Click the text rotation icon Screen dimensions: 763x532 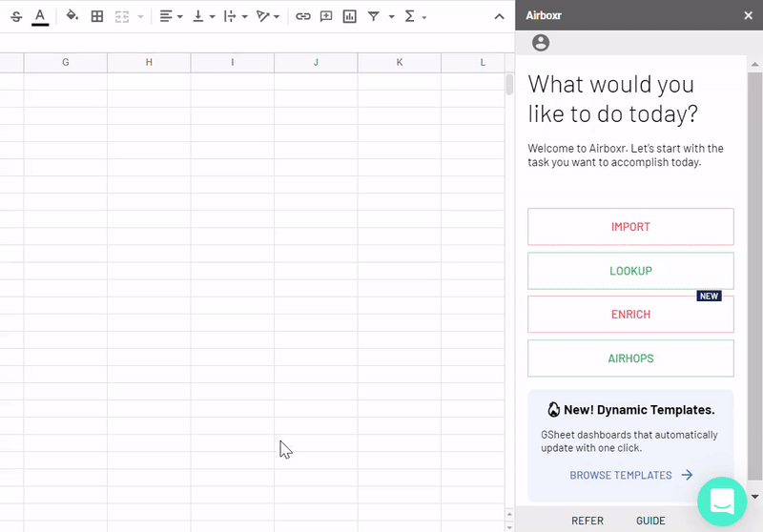pos(263,16)
